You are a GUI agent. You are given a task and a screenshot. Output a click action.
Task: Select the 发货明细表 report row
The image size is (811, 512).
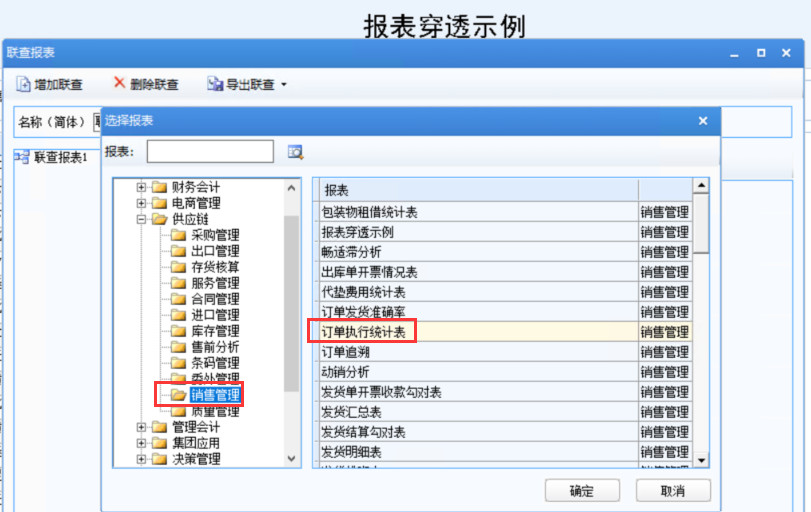479,452
